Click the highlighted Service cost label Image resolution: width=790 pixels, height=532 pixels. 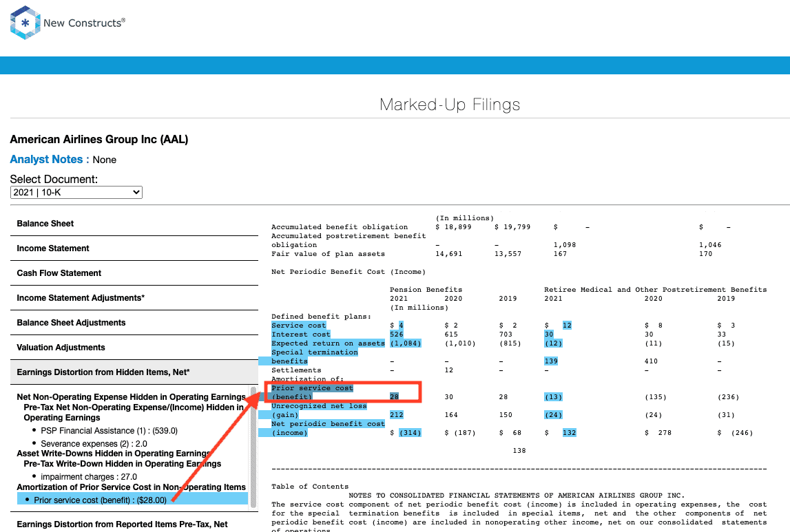tap(299, 325)
